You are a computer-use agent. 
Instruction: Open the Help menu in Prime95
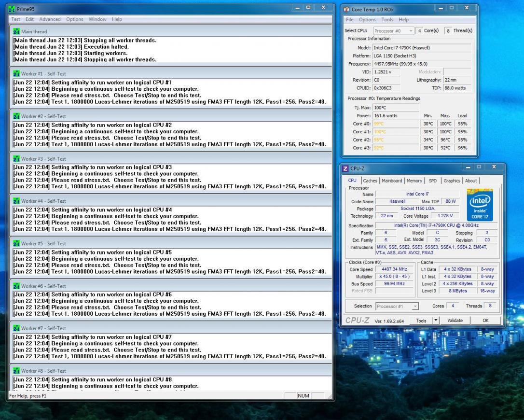coord(117,19)
